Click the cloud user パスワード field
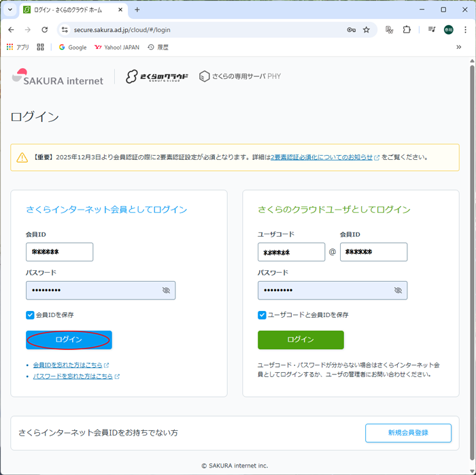Viewport: 476px width, 475px height. (x=333, y=291)
